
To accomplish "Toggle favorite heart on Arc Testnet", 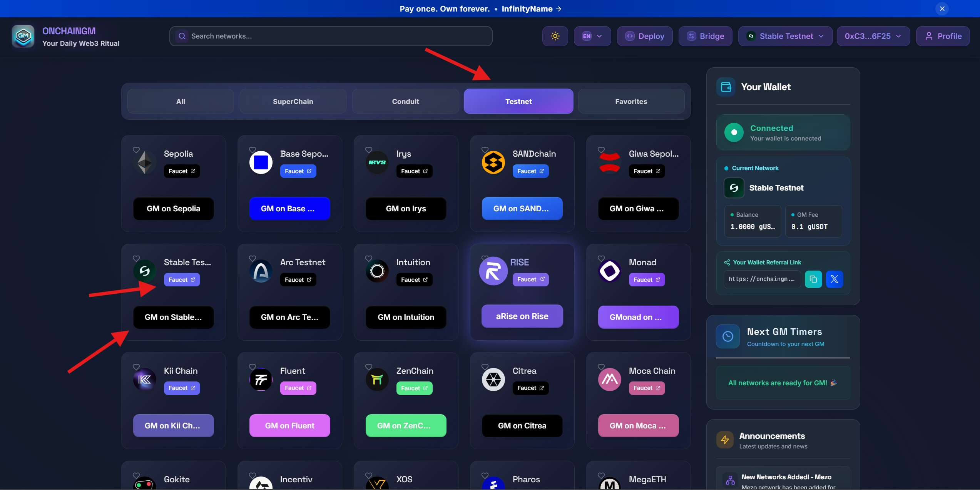I will click(x=253, y=258).
